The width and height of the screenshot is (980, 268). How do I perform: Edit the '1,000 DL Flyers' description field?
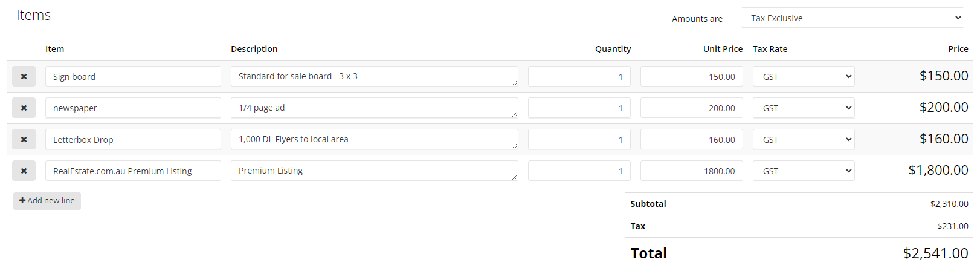374,139
